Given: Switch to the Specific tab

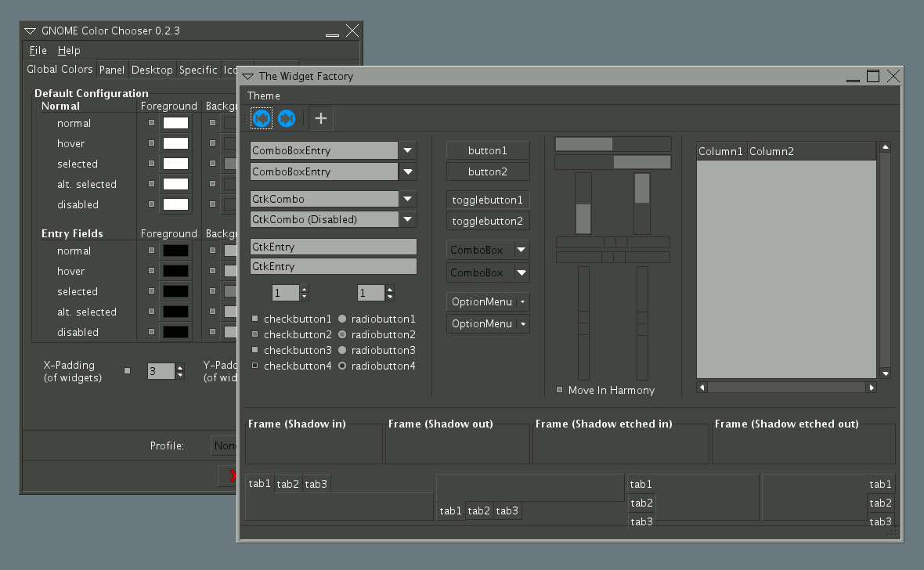Looking at the screenshot, I should pos(199,70).
